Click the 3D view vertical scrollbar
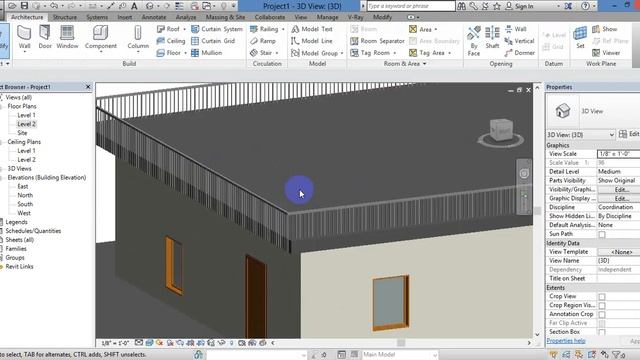The width and height of the screenshot is (640, 360). tap(537, 211)
